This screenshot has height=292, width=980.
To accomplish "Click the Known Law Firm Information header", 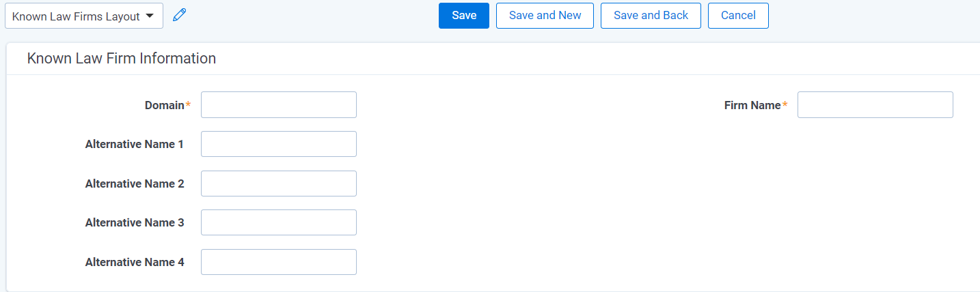I will [122, 59].
